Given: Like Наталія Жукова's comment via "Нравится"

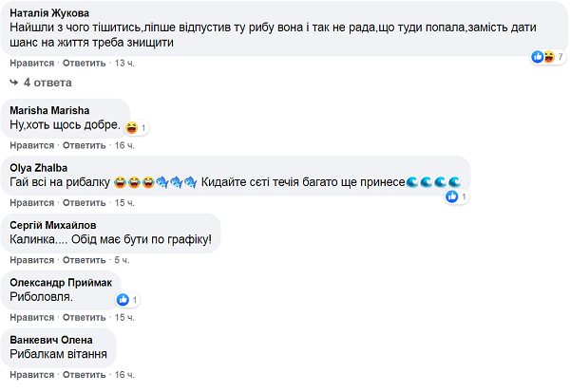Looking at the screenshot, I should (x=31, y=62).
